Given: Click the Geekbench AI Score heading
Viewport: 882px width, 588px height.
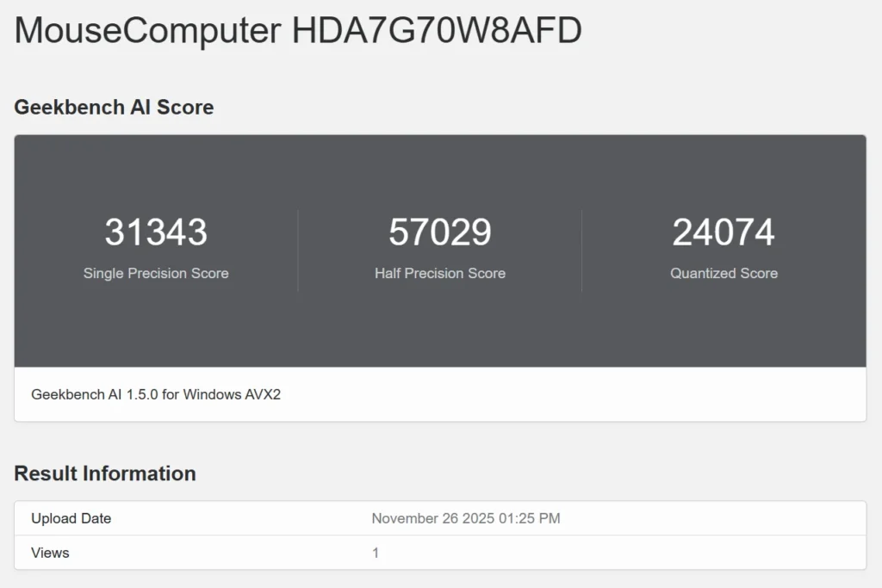Looking at the screenshot, I should pos(114,108).
